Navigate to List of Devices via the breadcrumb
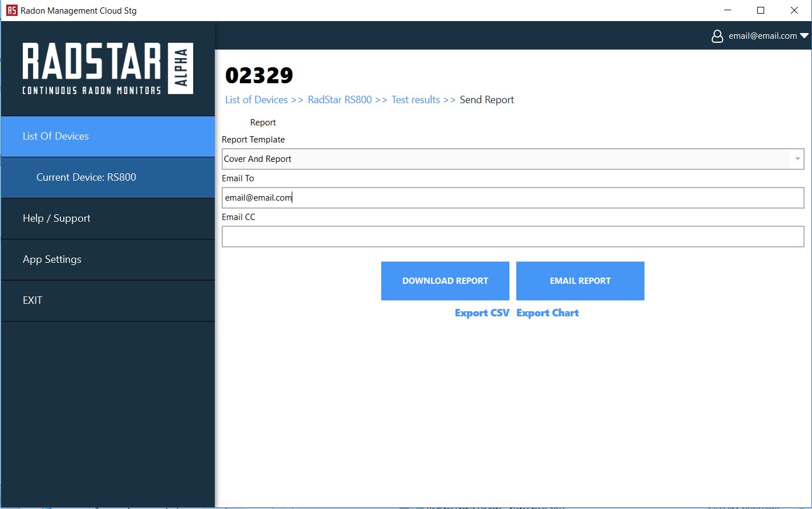This screenshot has height=509, width=812. 256,99
